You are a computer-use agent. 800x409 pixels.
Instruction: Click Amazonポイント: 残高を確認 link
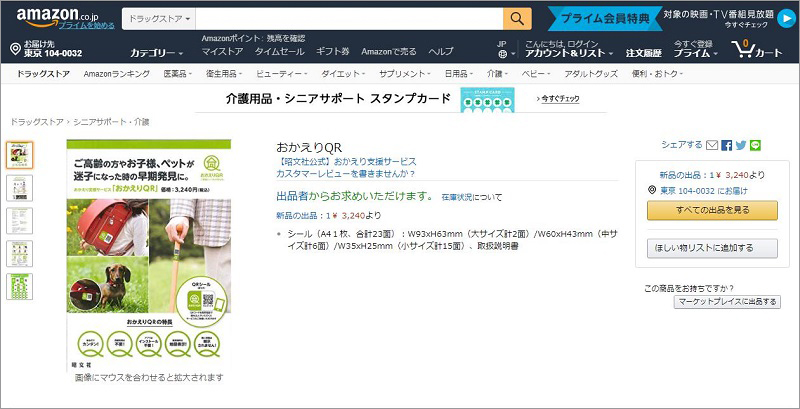coord(253,38)
